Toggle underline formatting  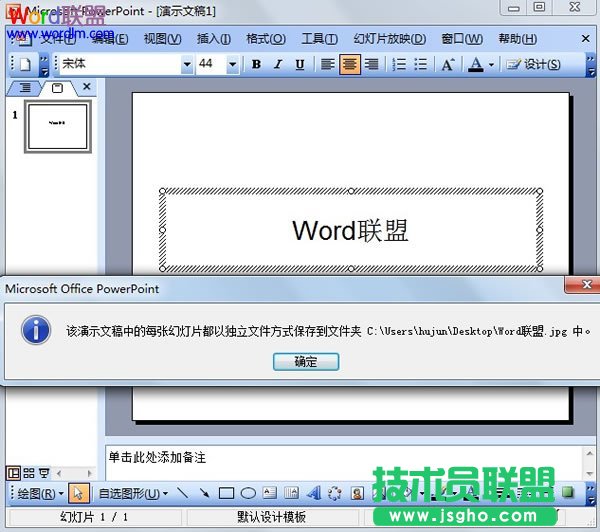(300, 64)
